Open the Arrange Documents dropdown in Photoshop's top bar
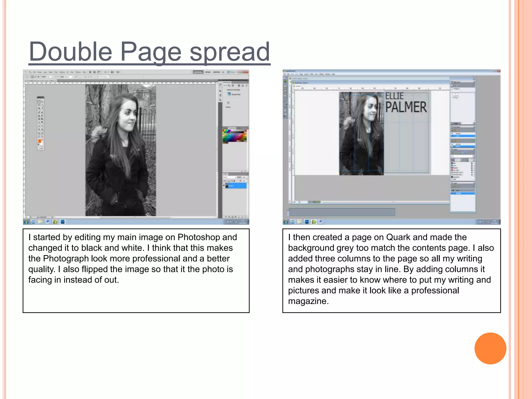 [x=113, y=72]
